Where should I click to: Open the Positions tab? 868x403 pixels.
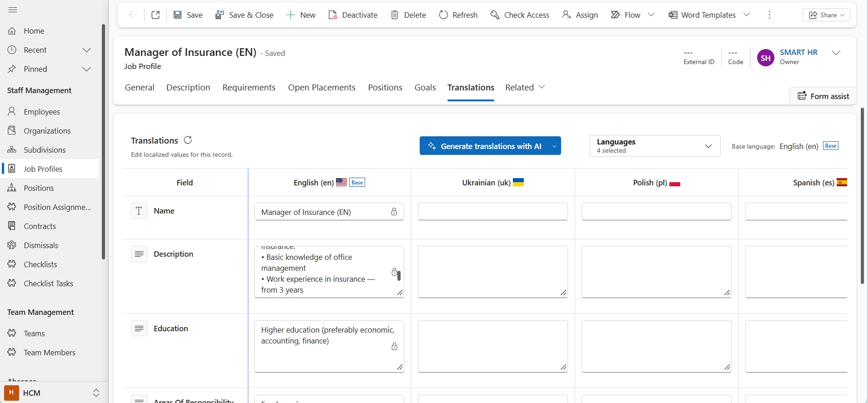(385, 87)
